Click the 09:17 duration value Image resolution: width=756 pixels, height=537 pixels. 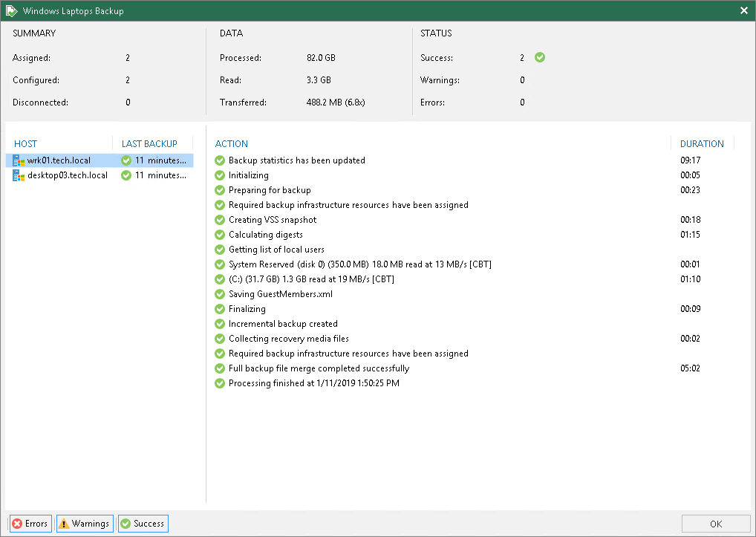click(x=691, y=160)
